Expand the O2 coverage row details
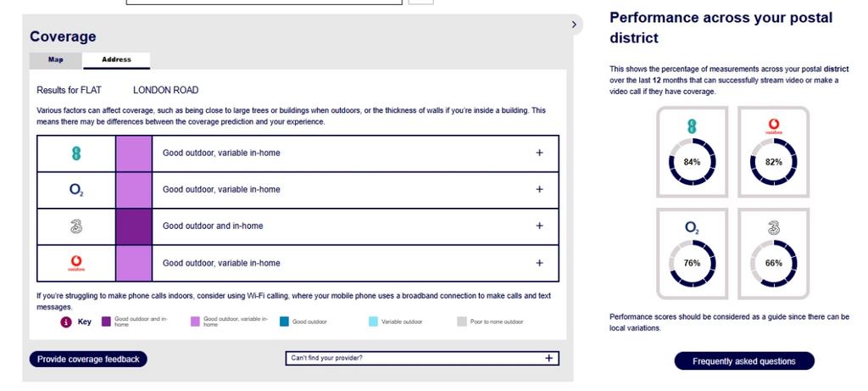This screenshot has width=868, height=391. click(x=539, y=190)
